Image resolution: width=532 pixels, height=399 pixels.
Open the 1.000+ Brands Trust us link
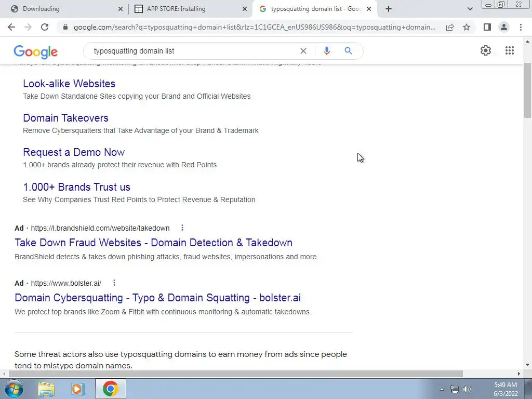point(77,187)
